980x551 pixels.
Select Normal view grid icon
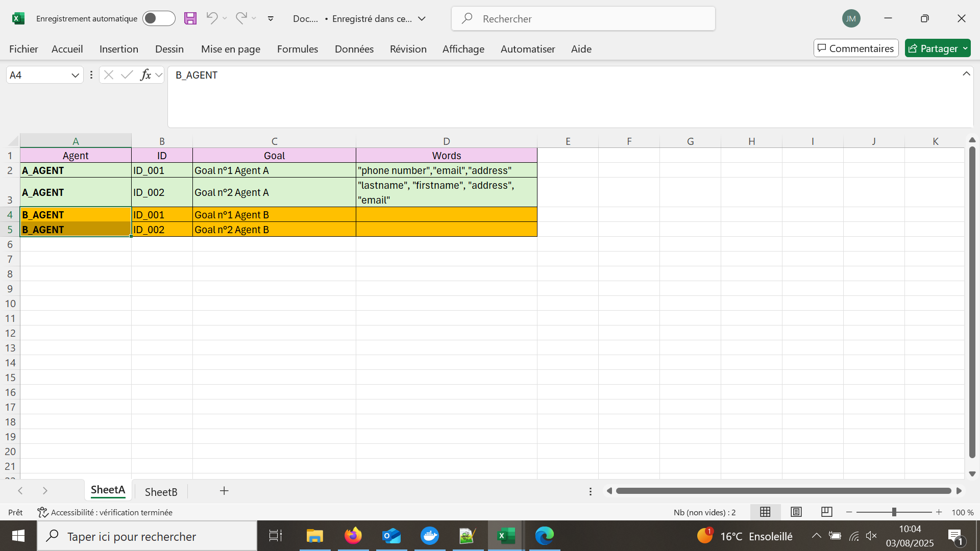tap(765, 512)
